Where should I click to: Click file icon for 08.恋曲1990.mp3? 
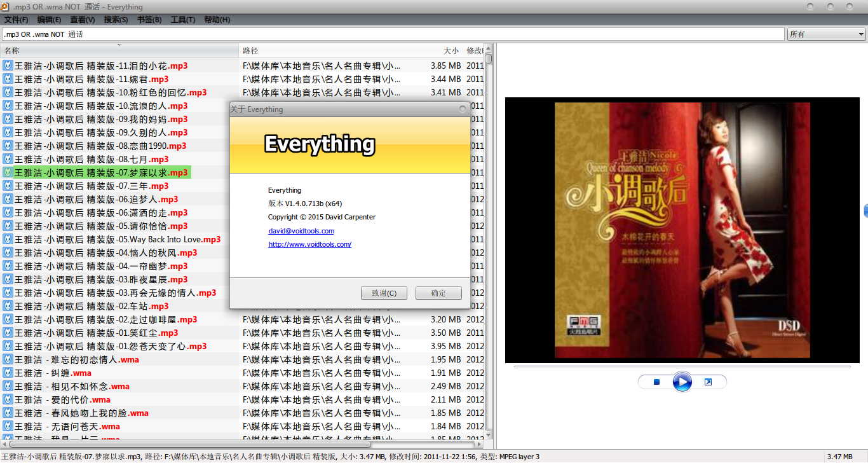coord(8,146)
